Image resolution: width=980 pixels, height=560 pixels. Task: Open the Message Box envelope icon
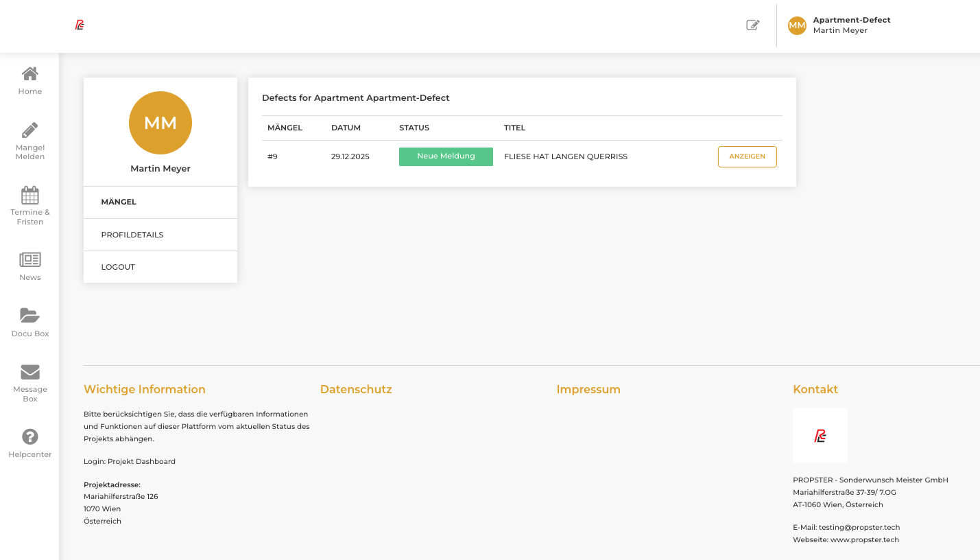pyautogui.click(x=30, y=372)
